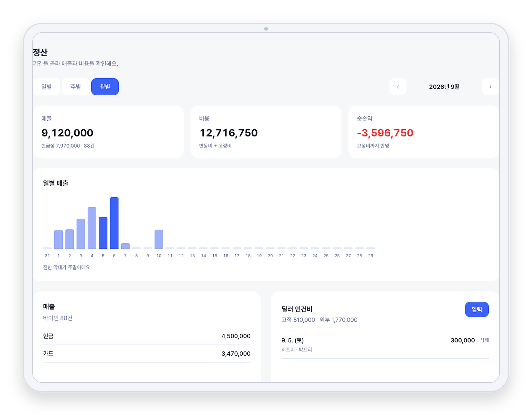Click the dark bar for day 5
Image resolution: width=532 pixels, height=415 pixels.
[103, 233]
